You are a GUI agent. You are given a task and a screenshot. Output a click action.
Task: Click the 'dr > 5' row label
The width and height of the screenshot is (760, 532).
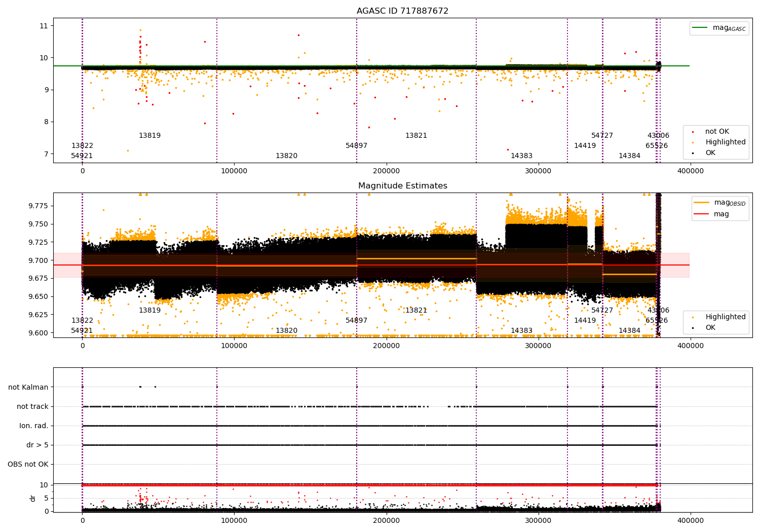(x=37, y=445)
